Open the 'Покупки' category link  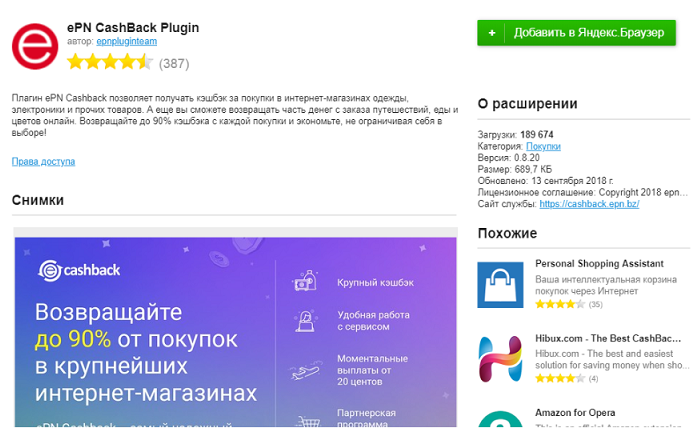click(x=543, y=146)
